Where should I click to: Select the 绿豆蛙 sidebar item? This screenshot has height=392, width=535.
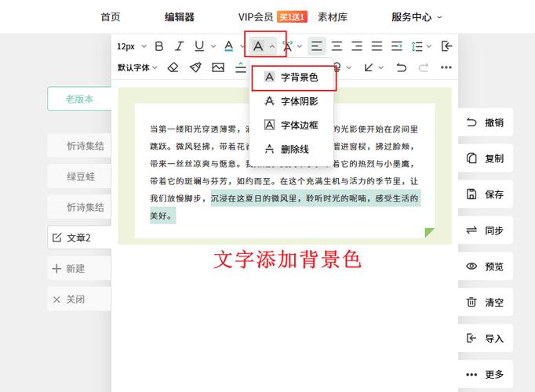pyautogui.click(x=79, y=176)
